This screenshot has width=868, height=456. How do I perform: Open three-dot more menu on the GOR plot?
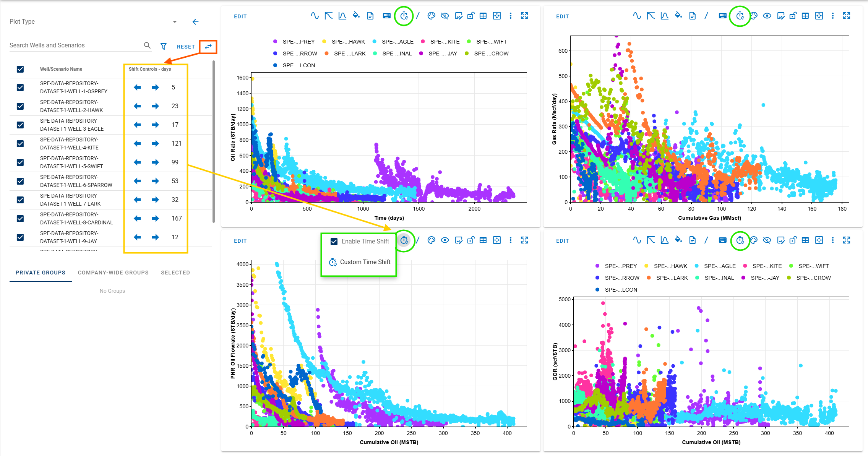[833, 240]
